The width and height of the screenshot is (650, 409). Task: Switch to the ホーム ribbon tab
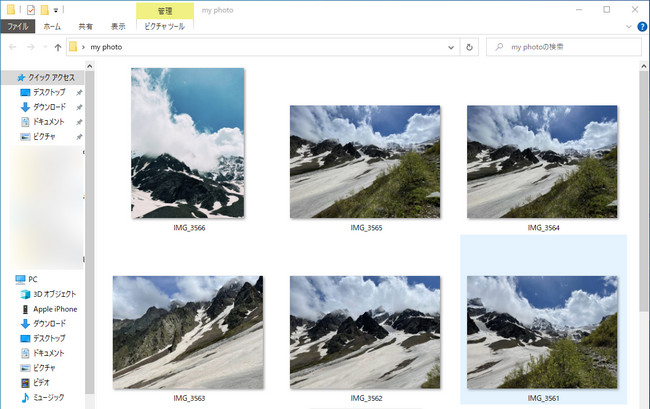click(x=52, y=27)
